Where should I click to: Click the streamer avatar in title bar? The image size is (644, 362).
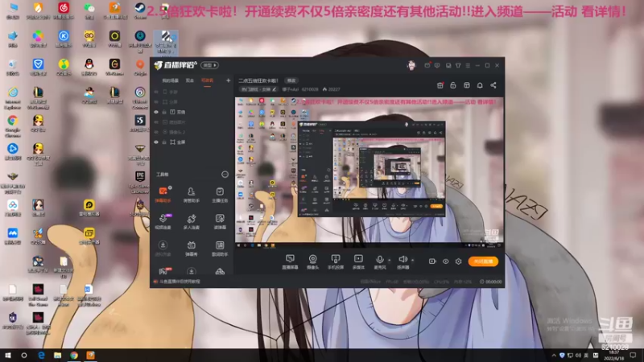411,65
